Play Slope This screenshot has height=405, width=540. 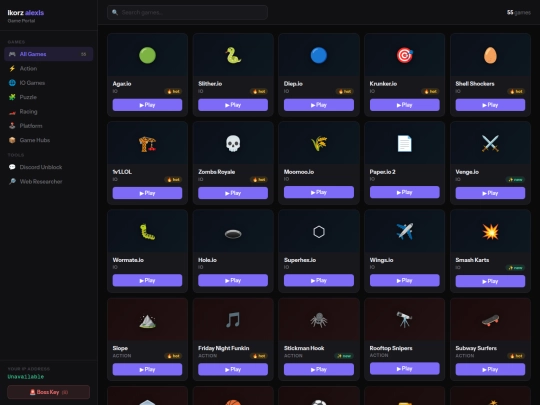(147, 369)
